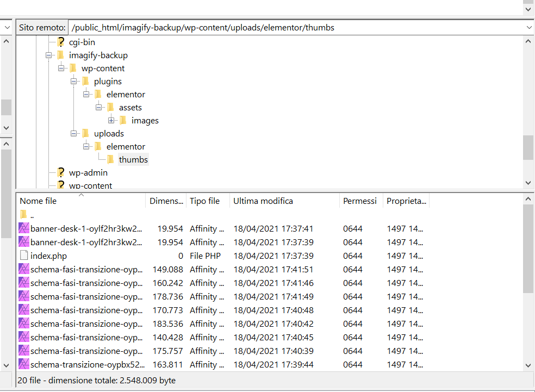
Task: Select schema-fasi-transizione file sized 175.757
Action: pyautogui.click(x=86, y=351)
